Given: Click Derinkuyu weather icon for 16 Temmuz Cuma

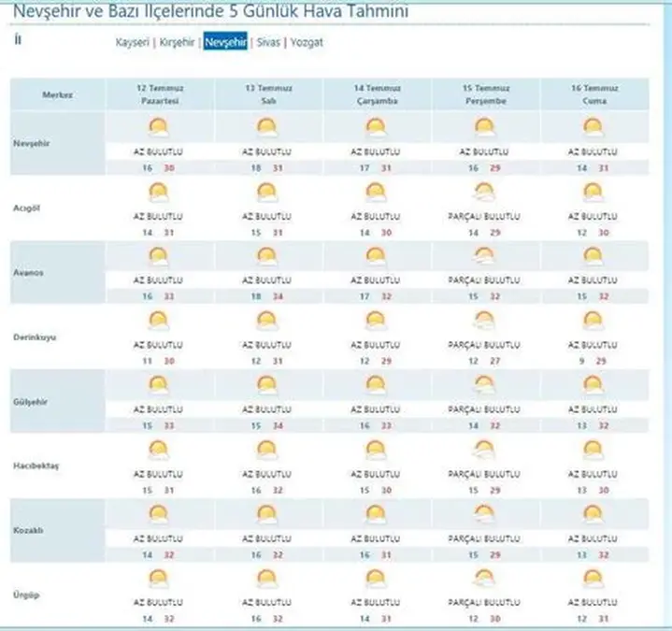Looking at the screenshot, I should (x=593, y=321).
